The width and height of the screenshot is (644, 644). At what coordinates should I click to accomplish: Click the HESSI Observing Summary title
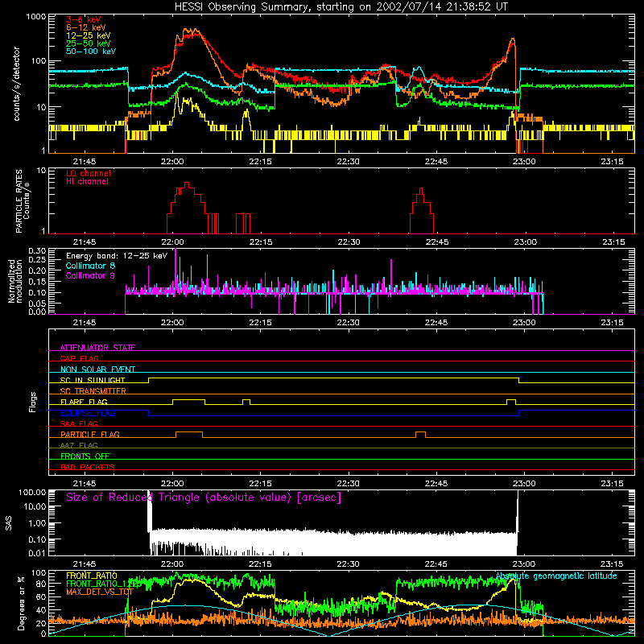point(341,6)
